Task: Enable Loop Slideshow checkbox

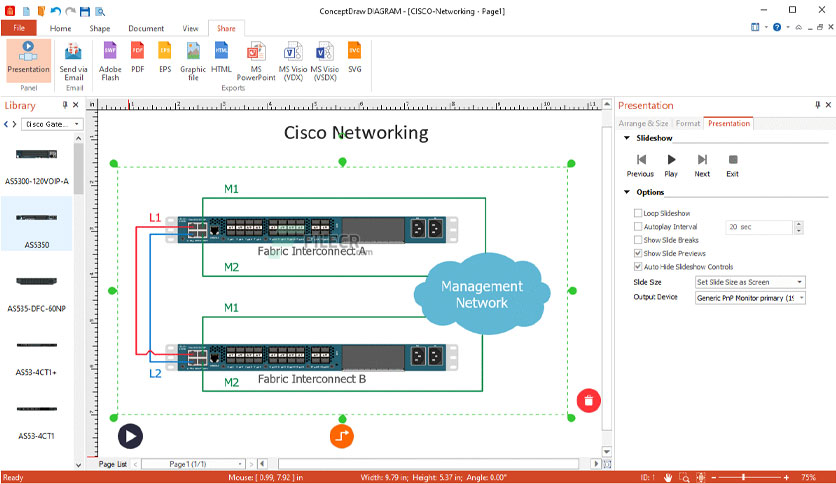Action: [x=638, y=213]
